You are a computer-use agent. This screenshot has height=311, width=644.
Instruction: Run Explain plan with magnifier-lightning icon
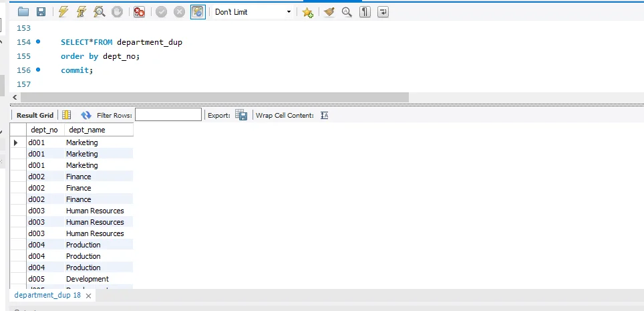click(100, 12)
